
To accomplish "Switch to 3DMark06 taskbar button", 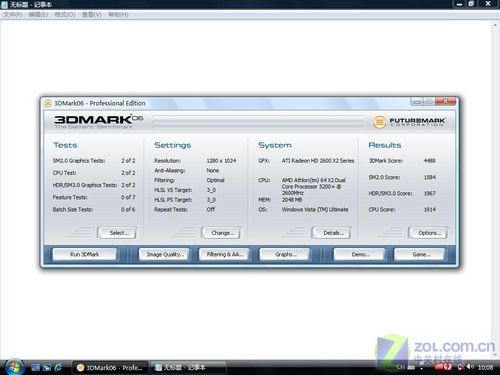I will tap(111, 368).
